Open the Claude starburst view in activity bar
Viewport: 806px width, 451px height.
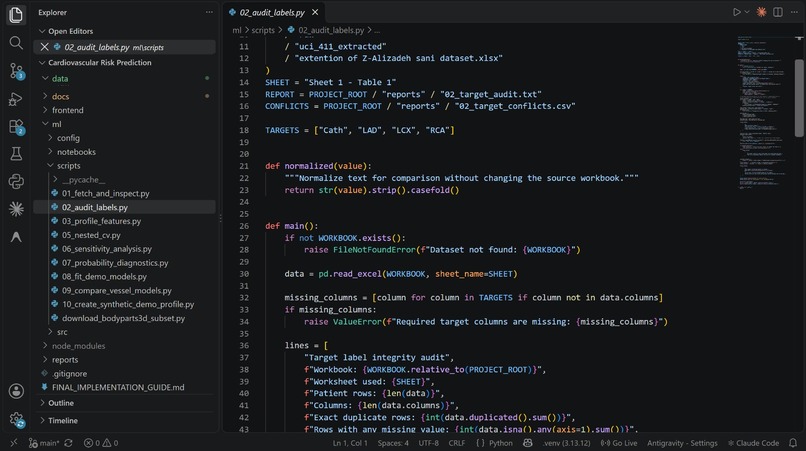coord(16,209)
